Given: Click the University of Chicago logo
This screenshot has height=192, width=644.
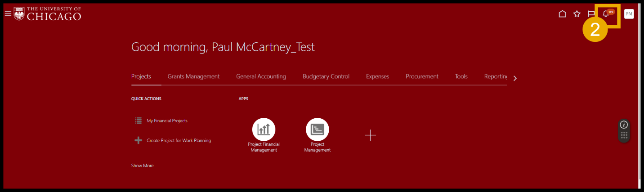Looking at the screenshot, I should (48, 14).
